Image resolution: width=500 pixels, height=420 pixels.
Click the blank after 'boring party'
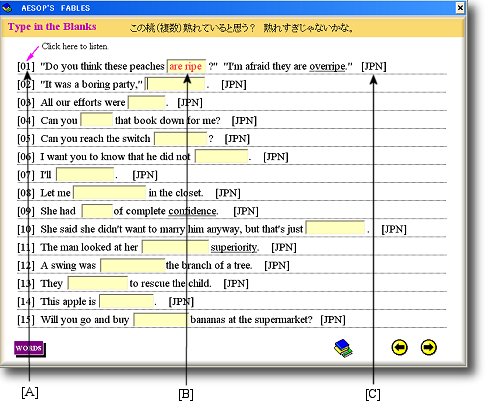(x=176, y=84)
